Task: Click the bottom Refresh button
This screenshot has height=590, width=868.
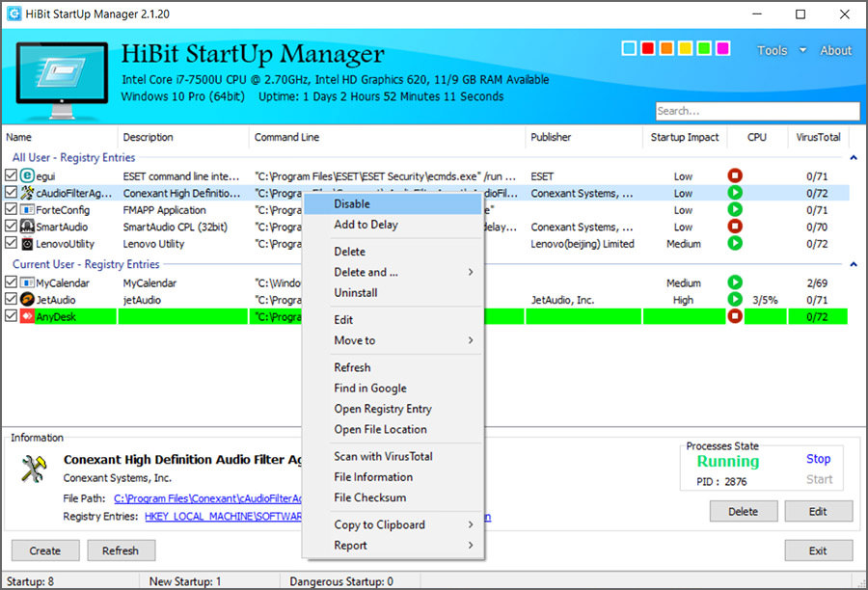Action: 121,550
